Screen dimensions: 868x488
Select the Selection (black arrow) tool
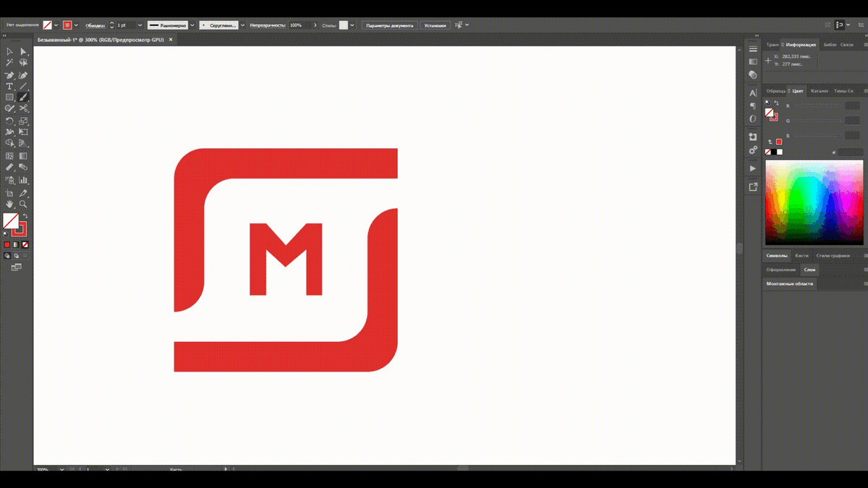[9, 51]
